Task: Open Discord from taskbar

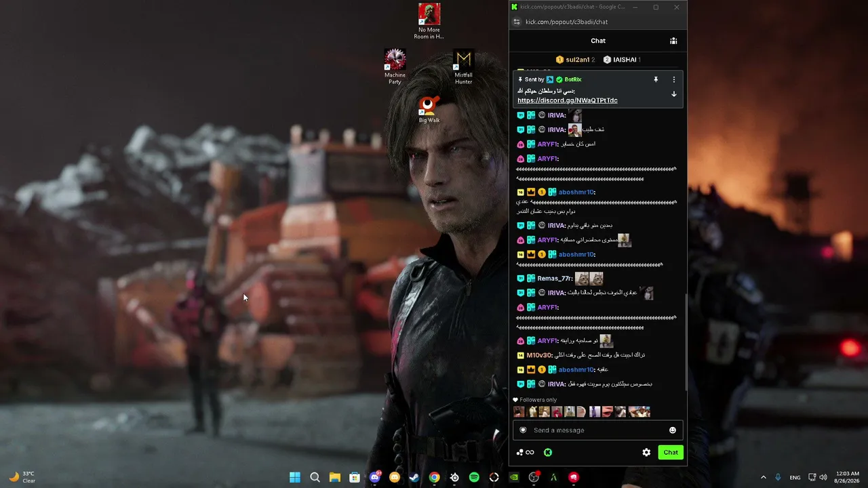Action: [x=375, y=477]
